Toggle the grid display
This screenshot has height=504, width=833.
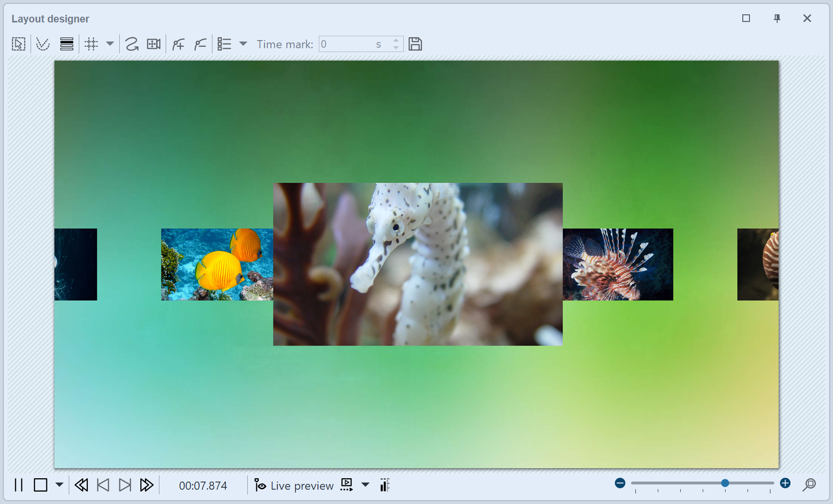tap(91, 44)
